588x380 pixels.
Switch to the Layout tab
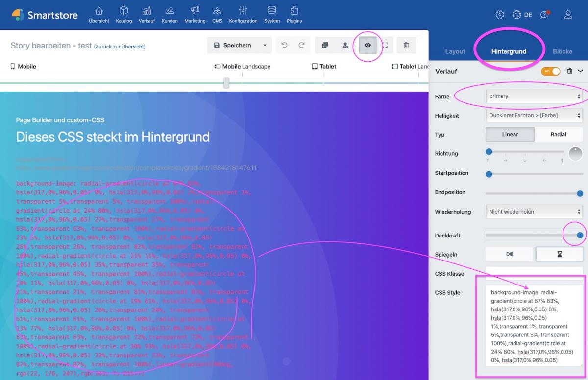455,51
